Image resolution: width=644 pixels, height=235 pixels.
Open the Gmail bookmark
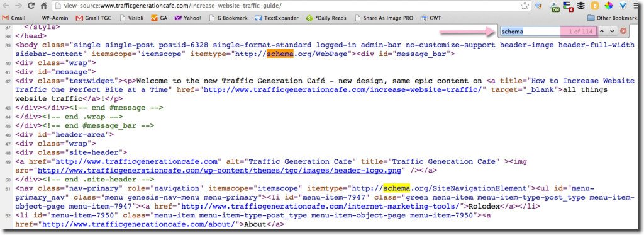(x=14, y=18)
